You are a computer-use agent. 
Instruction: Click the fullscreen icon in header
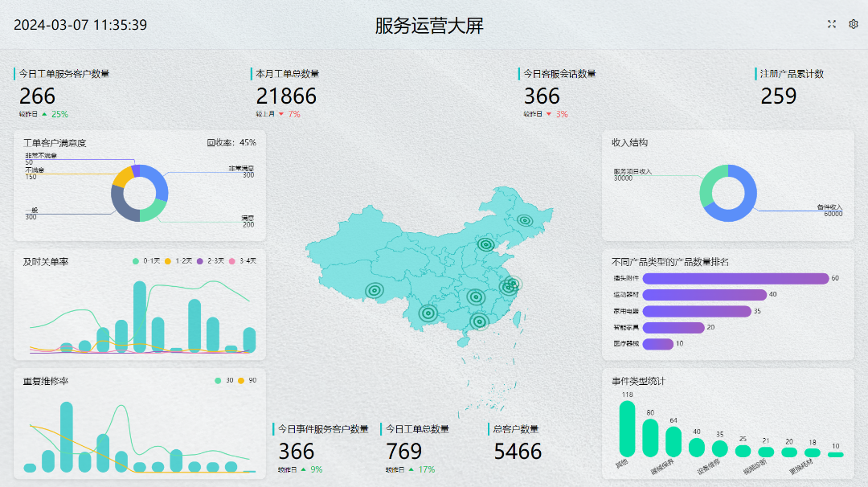[832, 24]
